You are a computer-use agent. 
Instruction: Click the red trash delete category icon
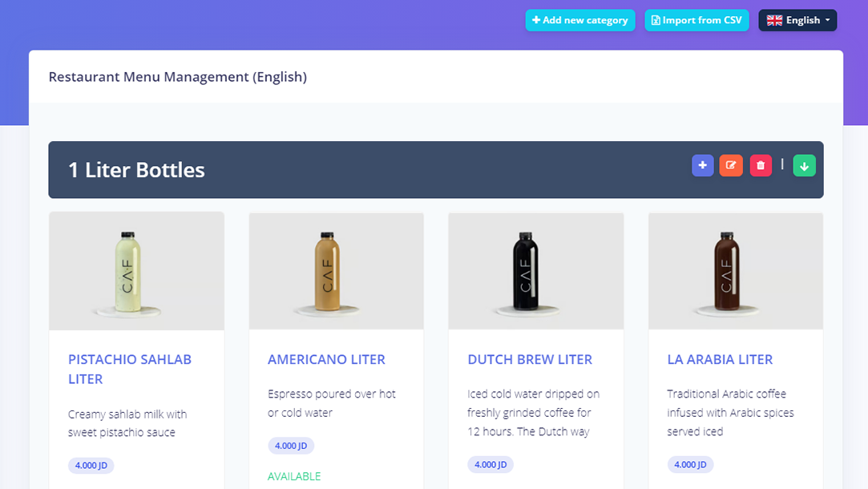pos(761,165)
